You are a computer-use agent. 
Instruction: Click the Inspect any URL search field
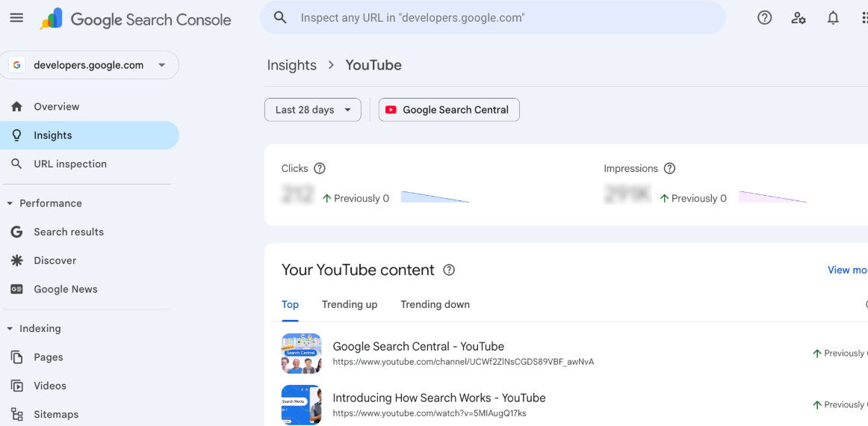coord(493,18)
